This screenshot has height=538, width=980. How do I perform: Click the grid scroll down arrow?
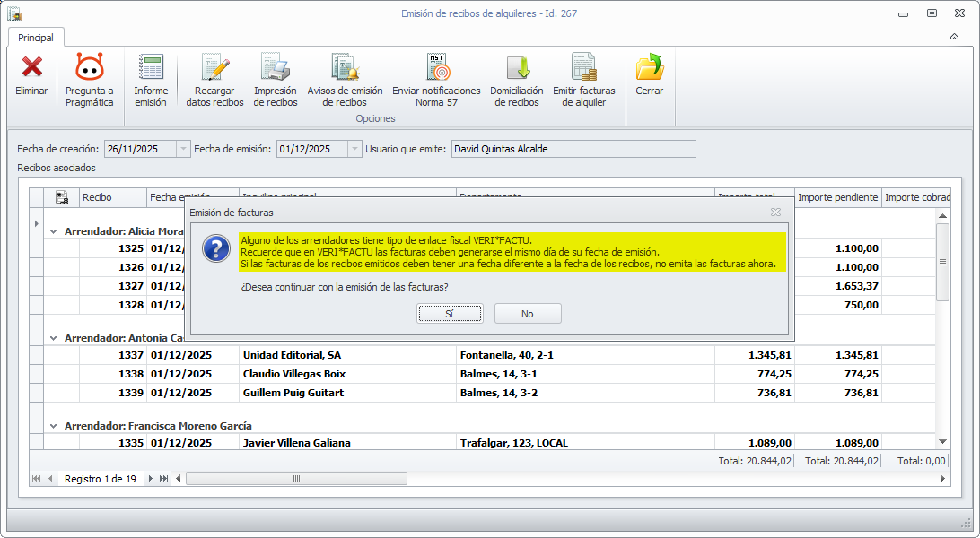[942, 442]
